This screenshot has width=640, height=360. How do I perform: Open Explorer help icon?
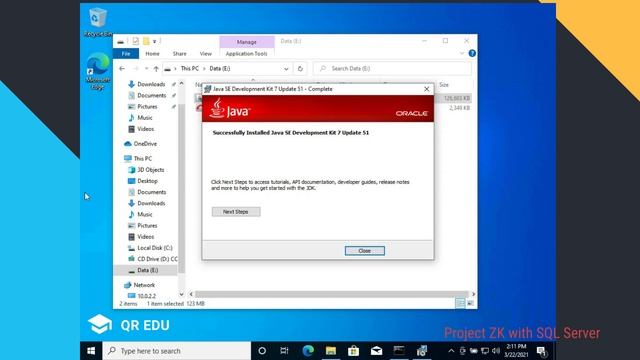[472, 53]
